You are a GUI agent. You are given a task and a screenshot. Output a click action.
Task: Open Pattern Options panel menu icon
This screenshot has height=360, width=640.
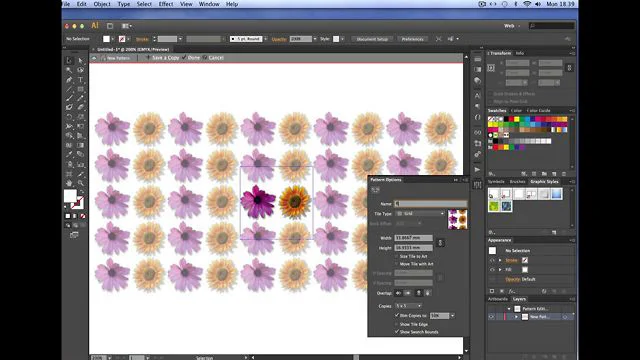(465, 180)
